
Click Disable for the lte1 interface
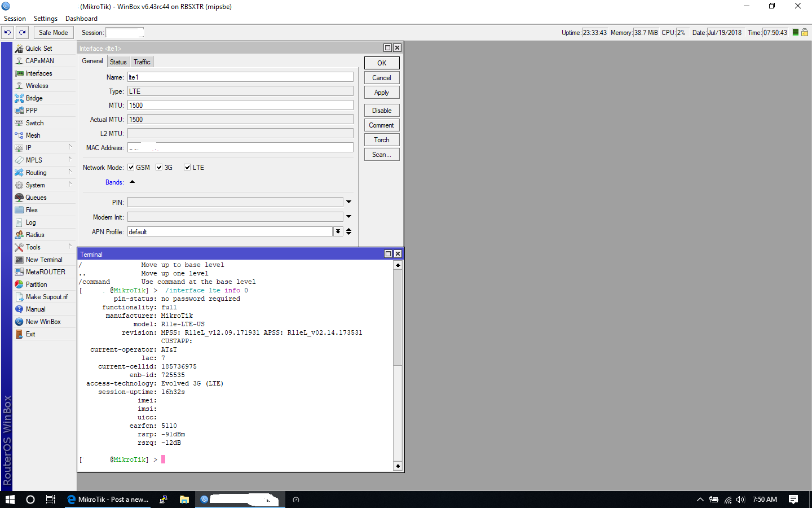pos(382,111)
